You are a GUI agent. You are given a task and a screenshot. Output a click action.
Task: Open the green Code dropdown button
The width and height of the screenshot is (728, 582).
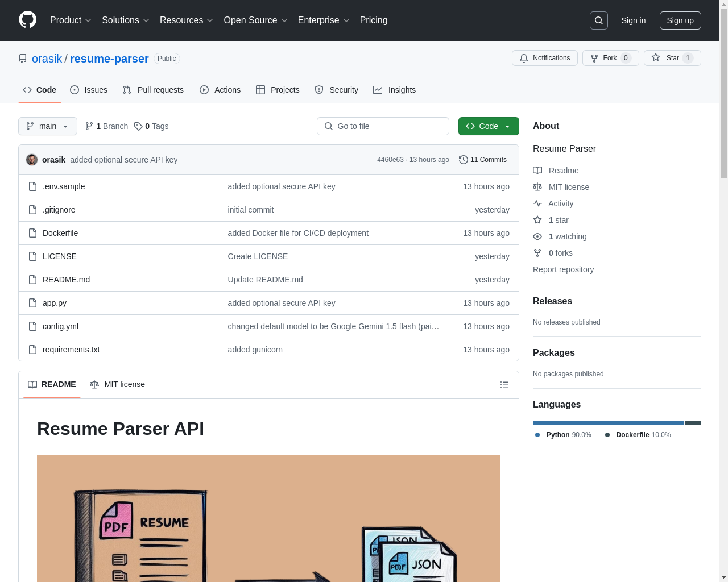(x=489, y=126)
